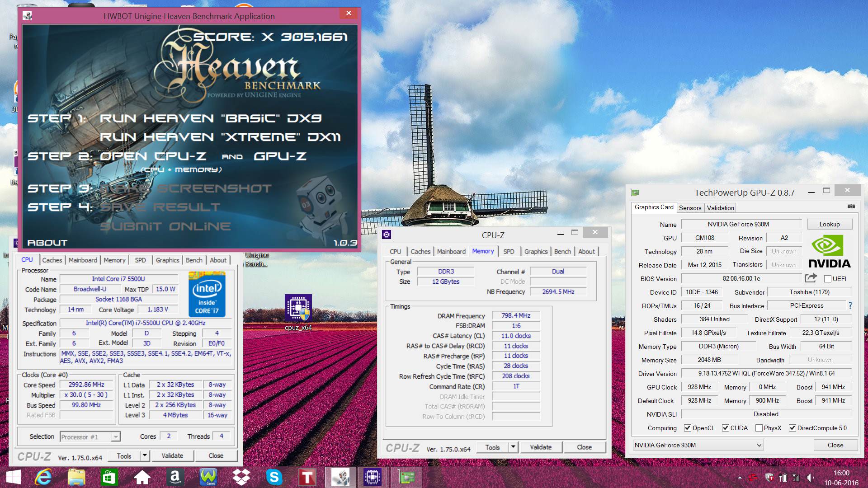The width and height of the screenshot is (868, 488).
Task: Take GPU-Z screenshot with camera icon
Action: [x=851, y=206]
